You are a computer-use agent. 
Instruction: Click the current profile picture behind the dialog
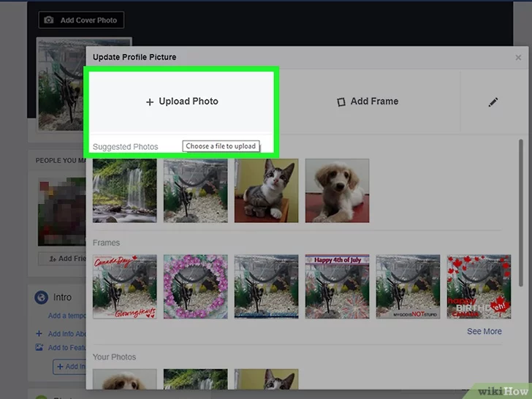(61, 84)
